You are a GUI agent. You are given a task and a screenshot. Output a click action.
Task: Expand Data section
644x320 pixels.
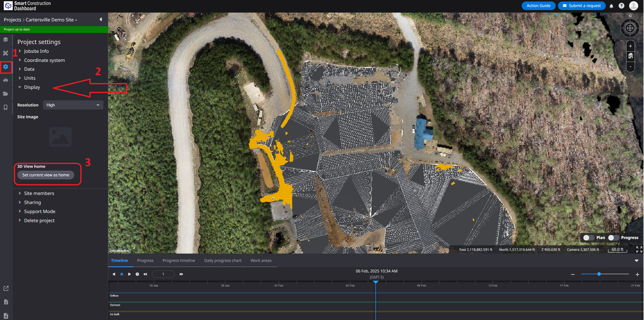pyautogui.click(x=29, y=69)
